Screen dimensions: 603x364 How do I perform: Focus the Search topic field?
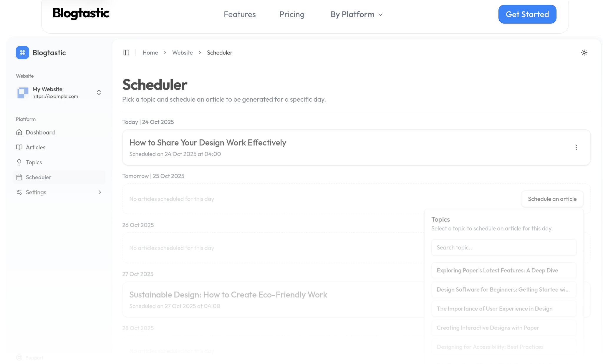(x=504, y=248)
